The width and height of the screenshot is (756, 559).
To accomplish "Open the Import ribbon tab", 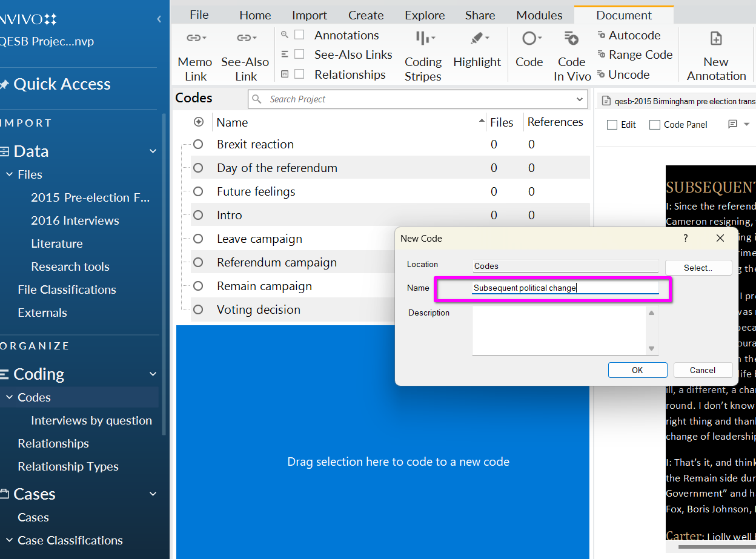I will pos(309,15).
